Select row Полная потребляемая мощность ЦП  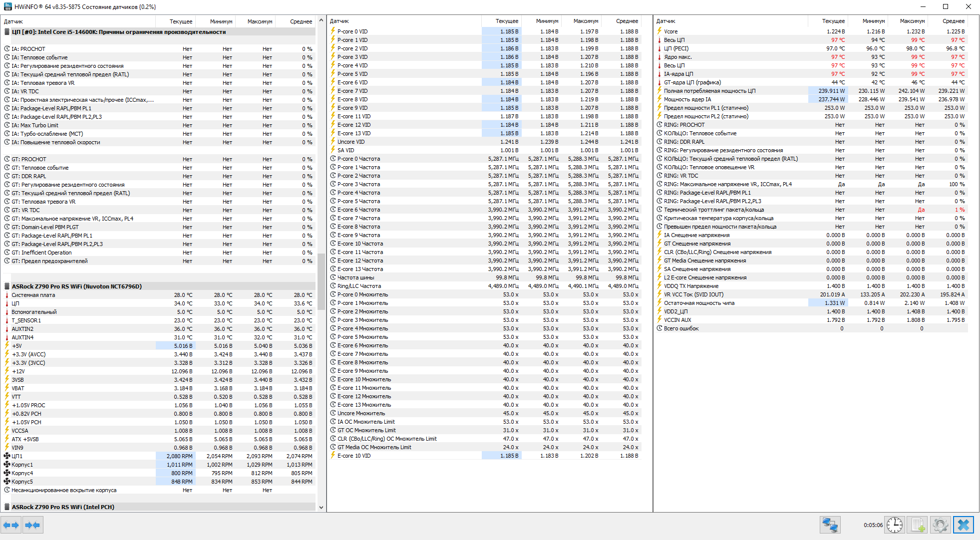tap(709, 91)
